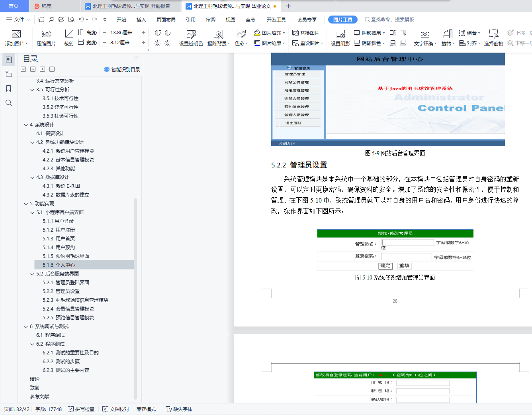Open the chapter navigation sidebar icon

click(x=9, y=74)
